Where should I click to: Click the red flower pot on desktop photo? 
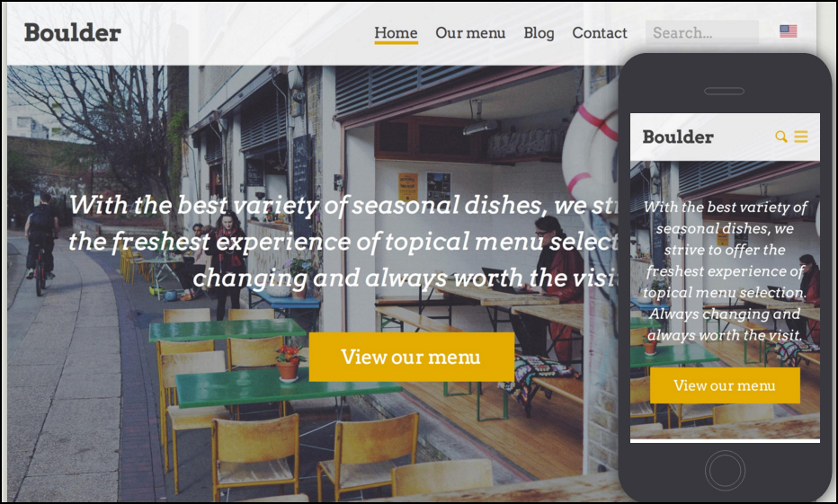(288, 364)
